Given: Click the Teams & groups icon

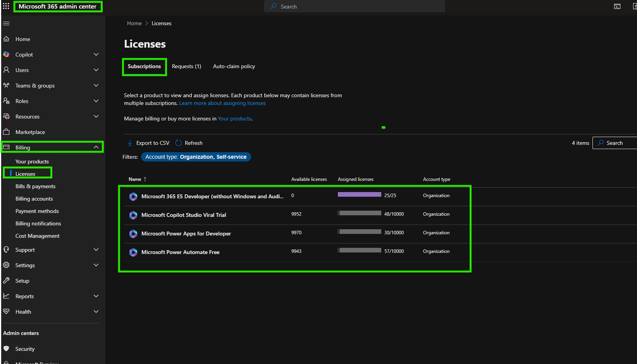Looking at the screenshot, I should tap(6, 86).
